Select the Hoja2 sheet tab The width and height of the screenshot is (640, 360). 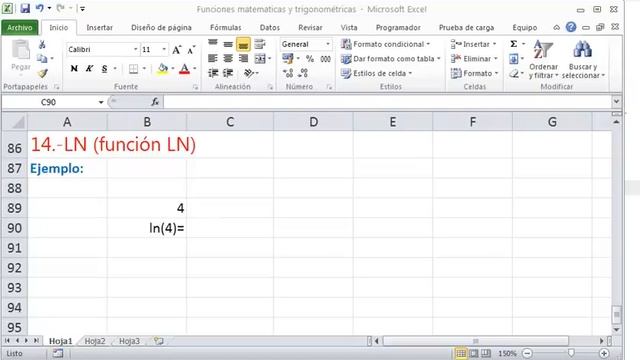(x=95, y=341)
